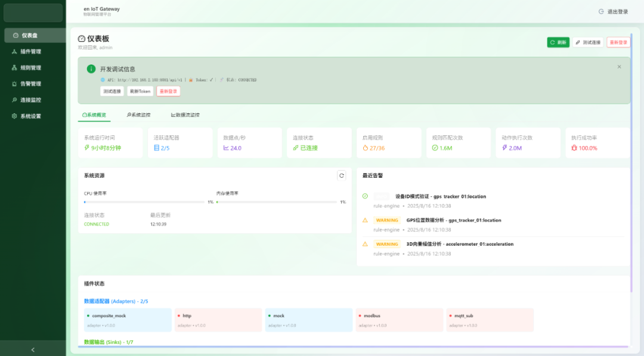Click the link icon beside 已连接

[x=295, y=148]
